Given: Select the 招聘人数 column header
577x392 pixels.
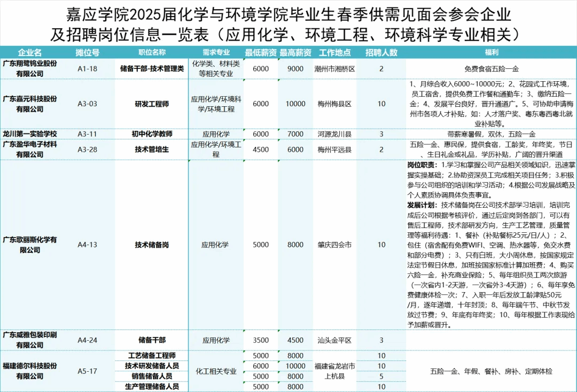Looking at the screenshot, I should click(x=381, y=53).
